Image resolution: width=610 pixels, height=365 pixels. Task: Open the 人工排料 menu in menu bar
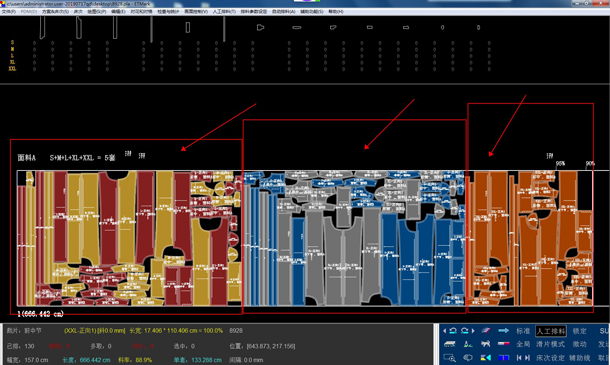pos(224,12)
